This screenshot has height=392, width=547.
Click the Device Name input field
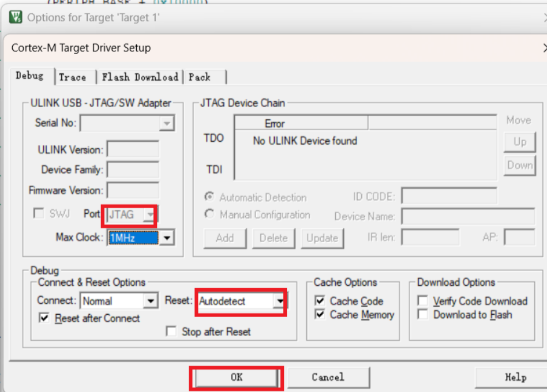coord(468,216)
